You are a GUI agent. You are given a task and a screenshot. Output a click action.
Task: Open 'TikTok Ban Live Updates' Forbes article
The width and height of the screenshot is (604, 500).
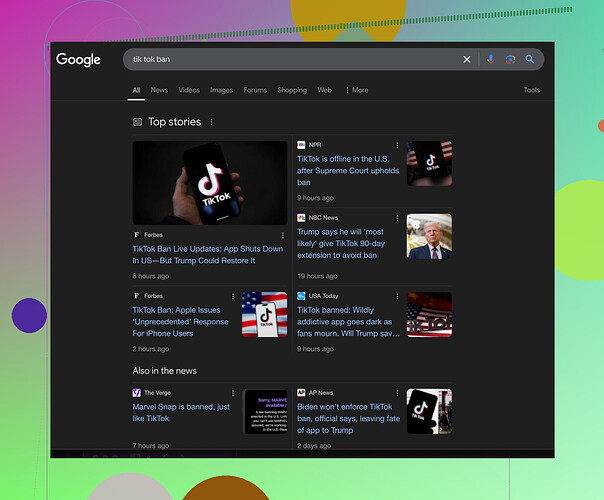[208, 255]
